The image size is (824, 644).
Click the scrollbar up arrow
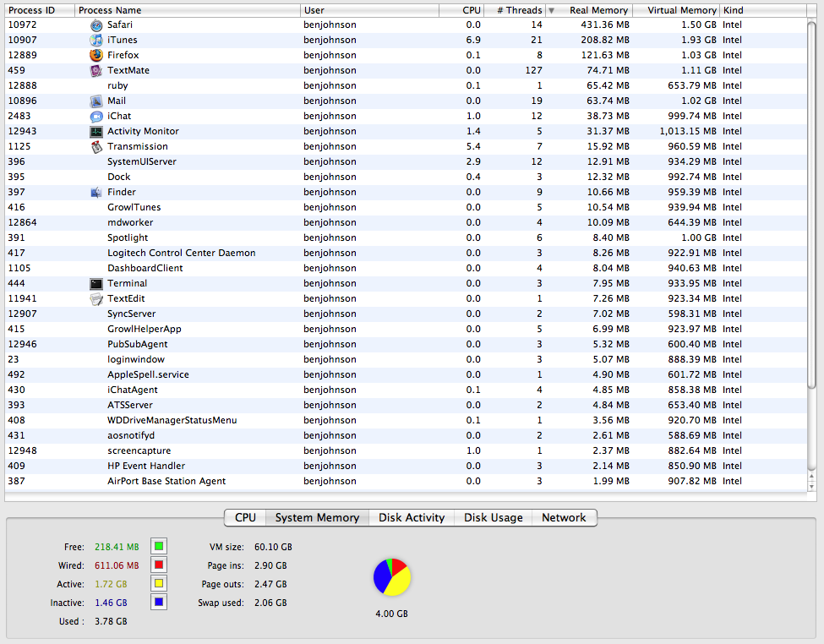point(812,477)
